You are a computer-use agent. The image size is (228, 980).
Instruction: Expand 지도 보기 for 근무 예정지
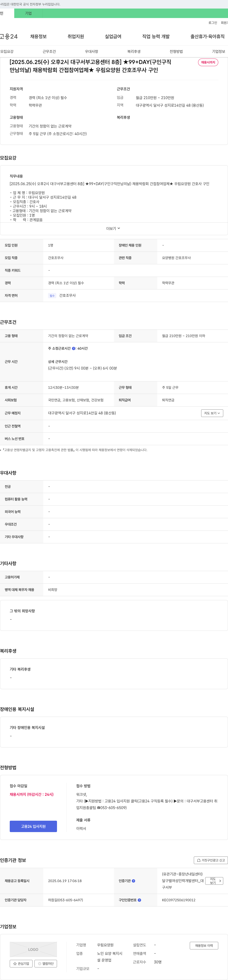[x=212, y=413]
